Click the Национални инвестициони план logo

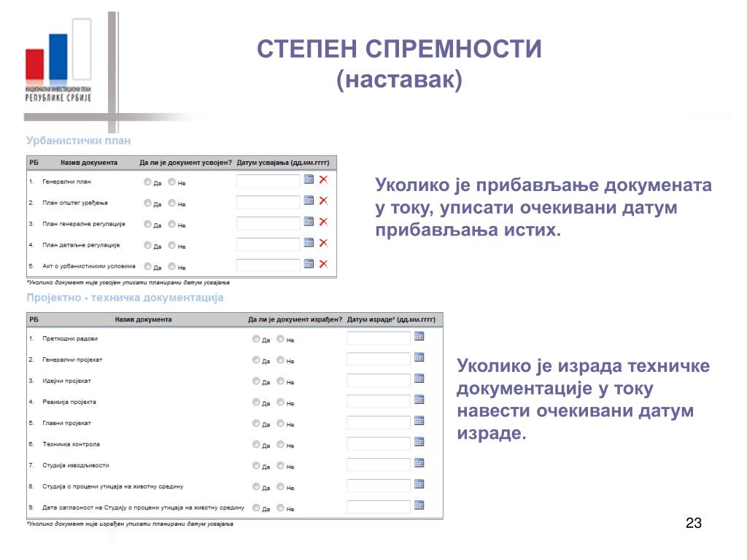(58, 60)
